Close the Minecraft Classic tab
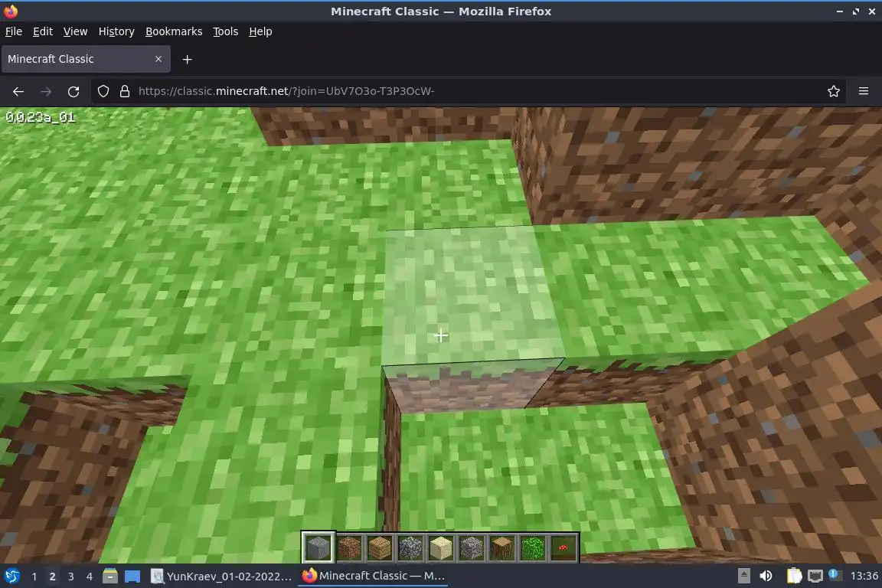Image resolution: width=882 pixels, height=588 pixels. pos(158,59)
